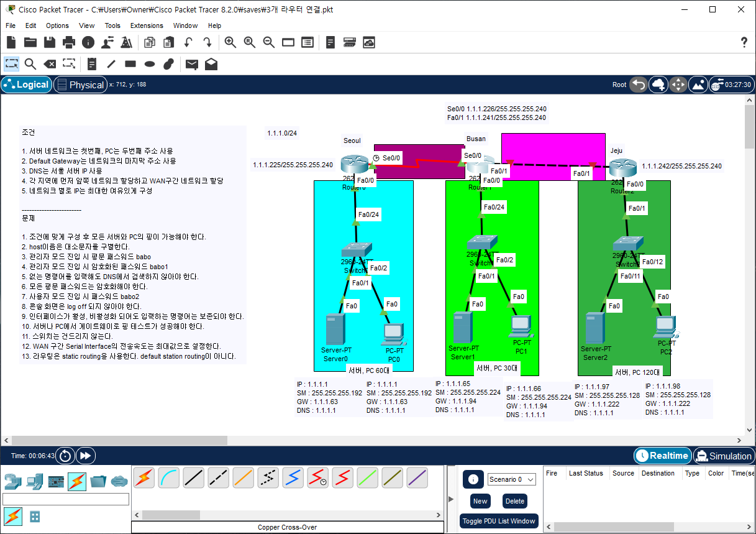Click Toggle PDU List Window button
The image size is (756, 534).
(499, 521)
